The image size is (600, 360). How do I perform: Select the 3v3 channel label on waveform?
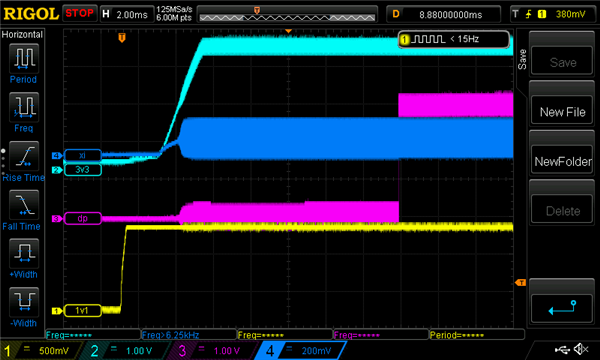pyautogui.click(x=83, y=169)
